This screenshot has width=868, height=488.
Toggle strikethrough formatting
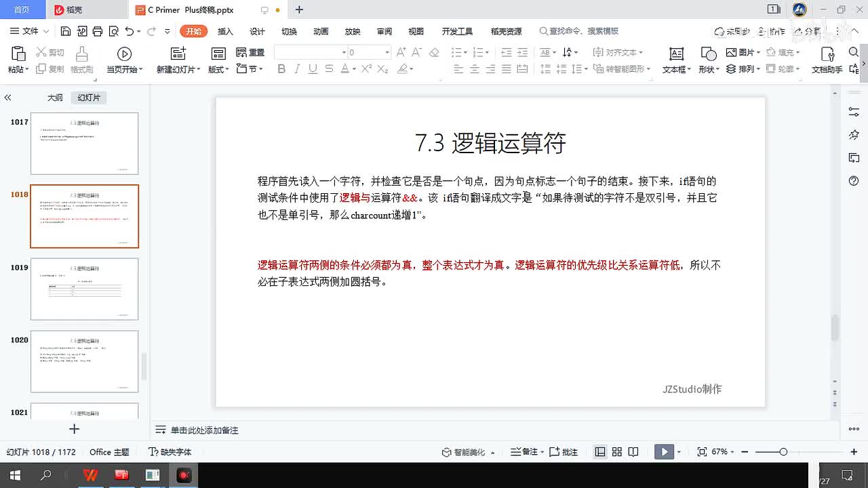click(329, 69)
